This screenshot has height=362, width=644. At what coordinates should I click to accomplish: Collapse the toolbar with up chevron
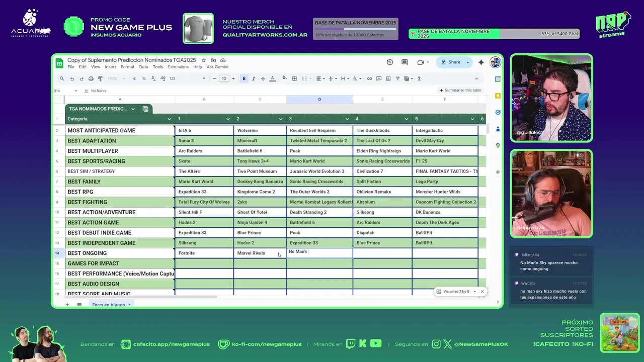tap(476, 78)
